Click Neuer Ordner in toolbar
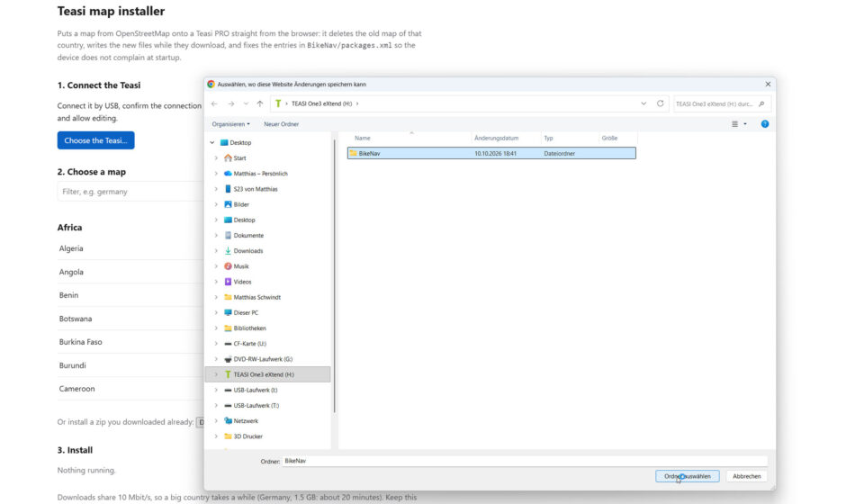 coord(281,124)
